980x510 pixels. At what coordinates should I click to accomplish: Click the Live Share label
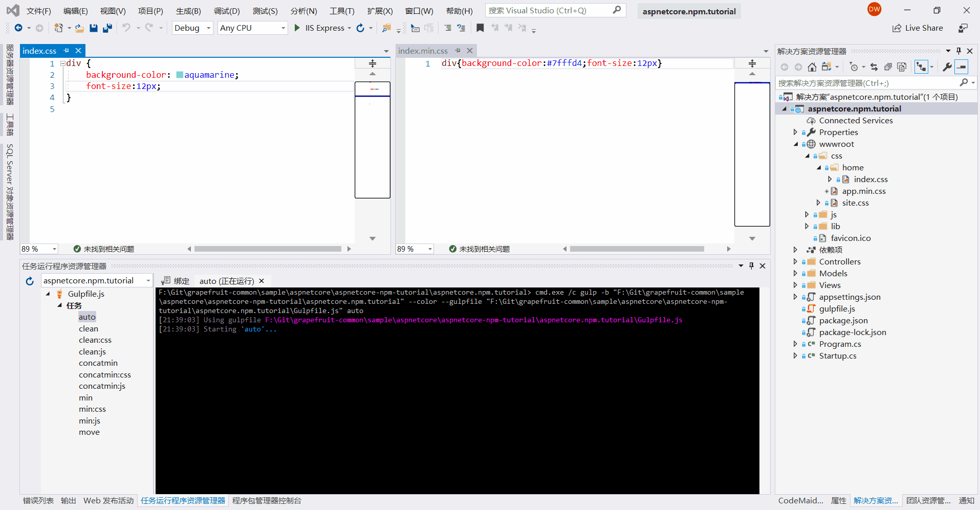pos(924,28)
